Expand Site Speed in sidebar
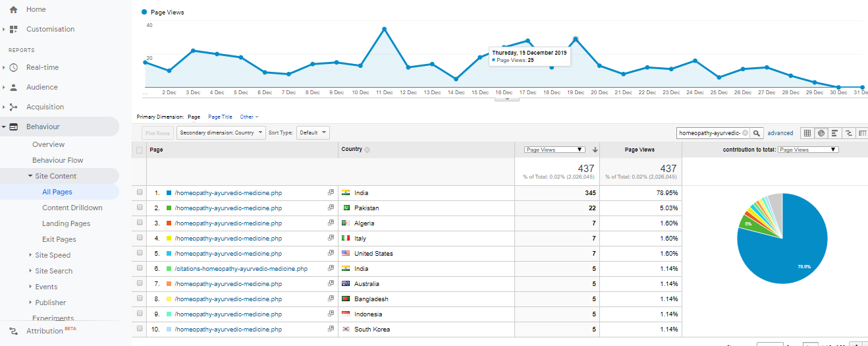 pos(30,255)
